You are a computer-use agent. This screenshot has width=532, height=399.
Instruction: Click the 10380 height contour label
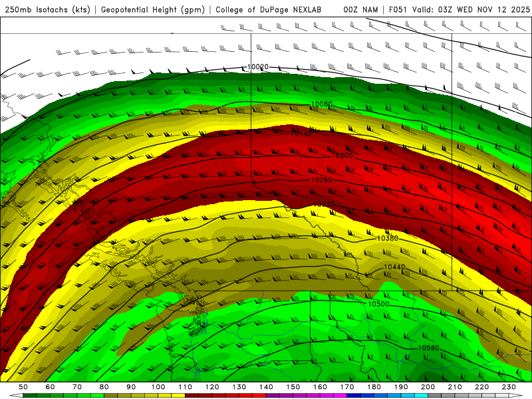(x=388, y=238)
